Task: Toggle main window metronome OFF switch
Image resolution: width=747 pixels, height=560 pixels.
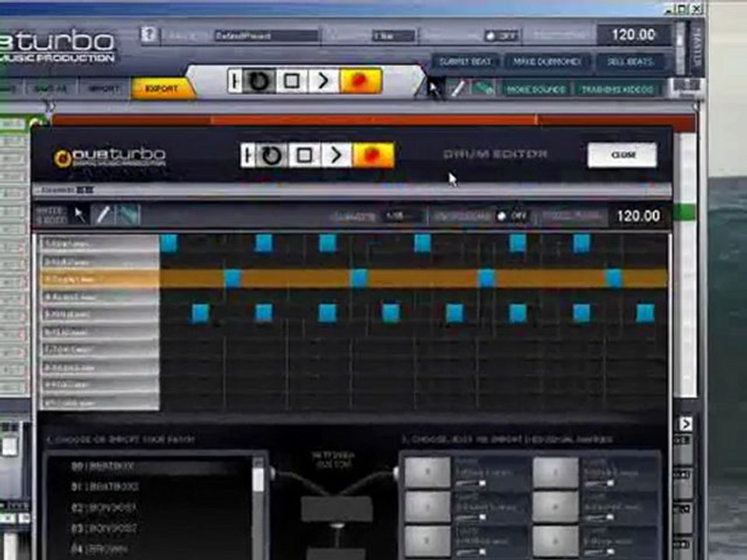Action: (x=501, y=36)
